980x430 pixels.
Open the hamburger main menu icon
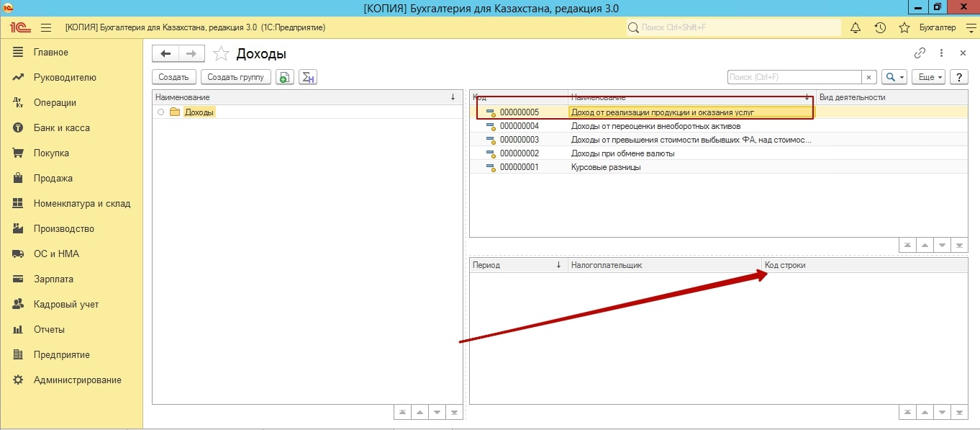click(x=46, y=27)
